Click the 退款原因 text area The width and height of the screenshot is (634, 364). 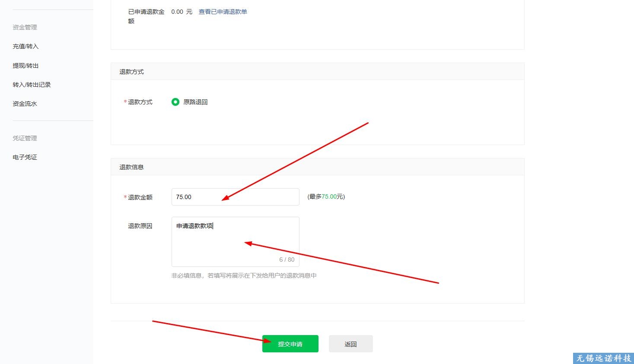click(x=235, y=242)
